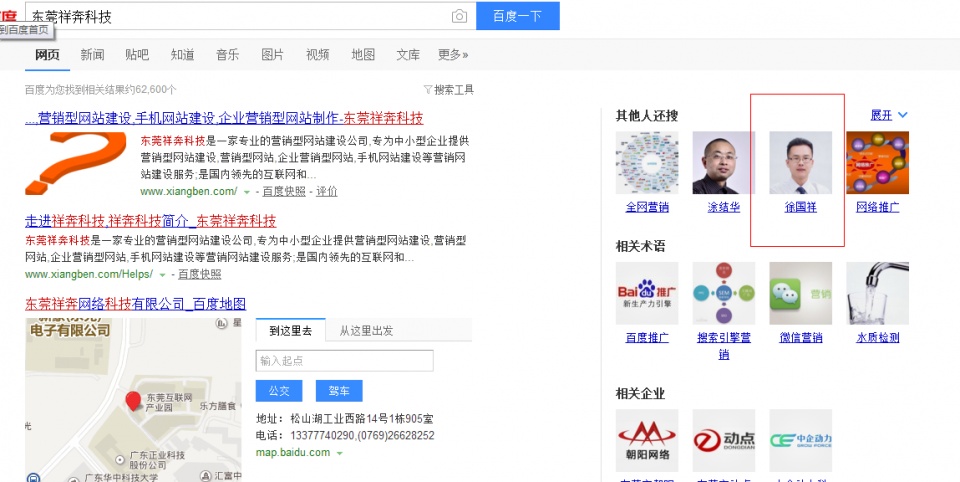Click the 朝阳网络 company logo

tap(647, 440)
